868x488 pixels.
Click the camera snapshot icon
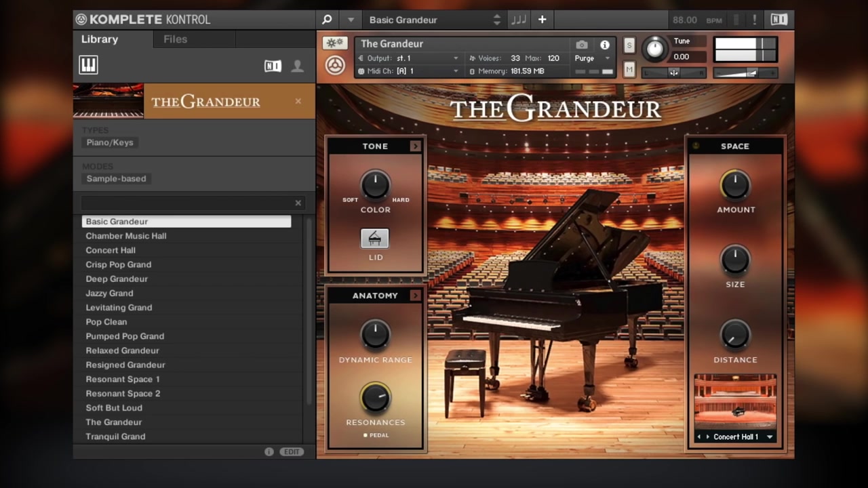[x=582, y=45]
